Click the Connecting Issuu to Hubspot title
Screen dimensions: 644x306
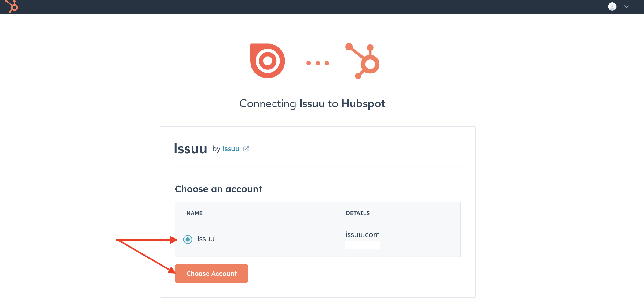pyautogui.click(x=312, y=104)
